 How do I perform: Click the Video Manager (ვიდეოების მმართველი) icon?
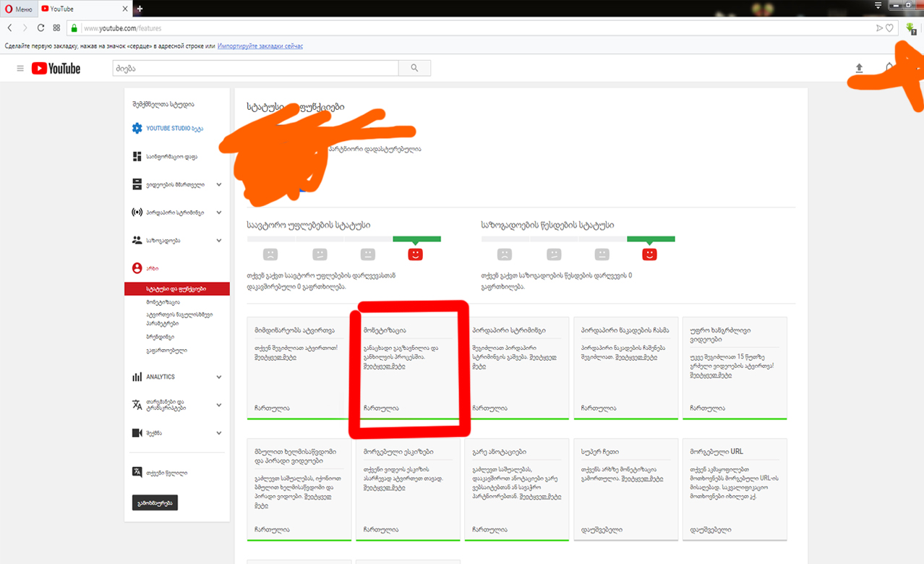137,184
